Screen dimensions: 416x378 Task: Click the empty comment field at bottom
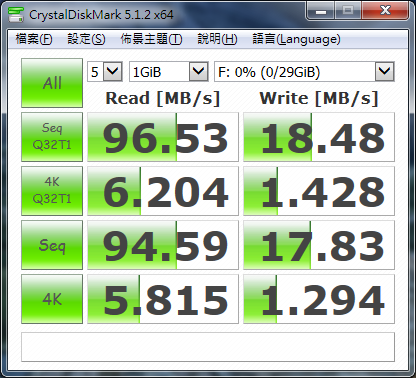click(208, 347)
